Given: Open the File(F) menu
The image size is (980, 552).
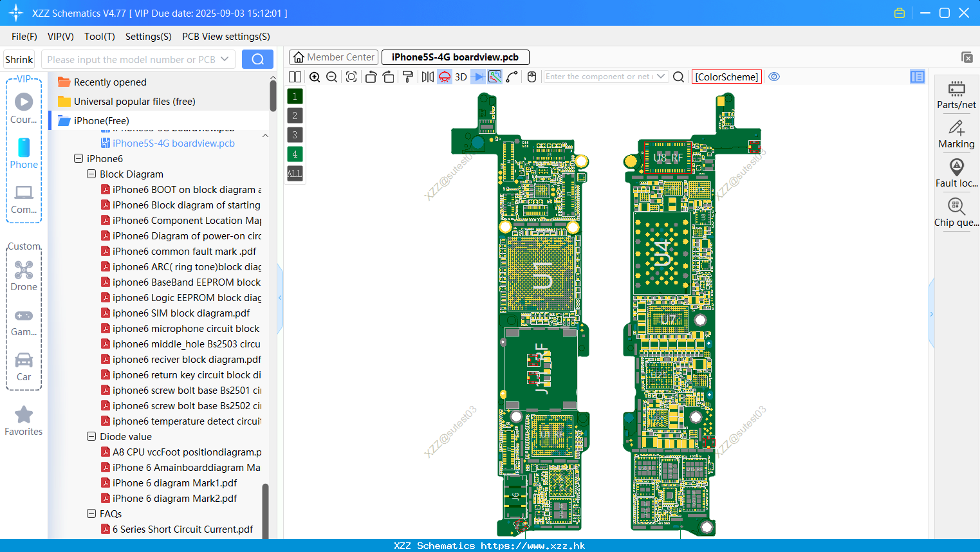Looking at the screenshot, I should click(x=24, y=37).
